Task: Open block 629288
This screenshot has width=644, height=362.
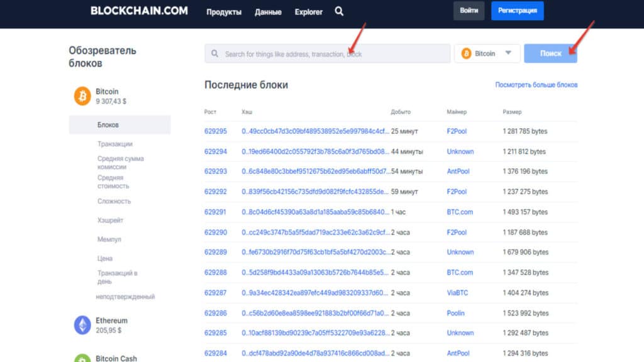Action: coord(216,273)
